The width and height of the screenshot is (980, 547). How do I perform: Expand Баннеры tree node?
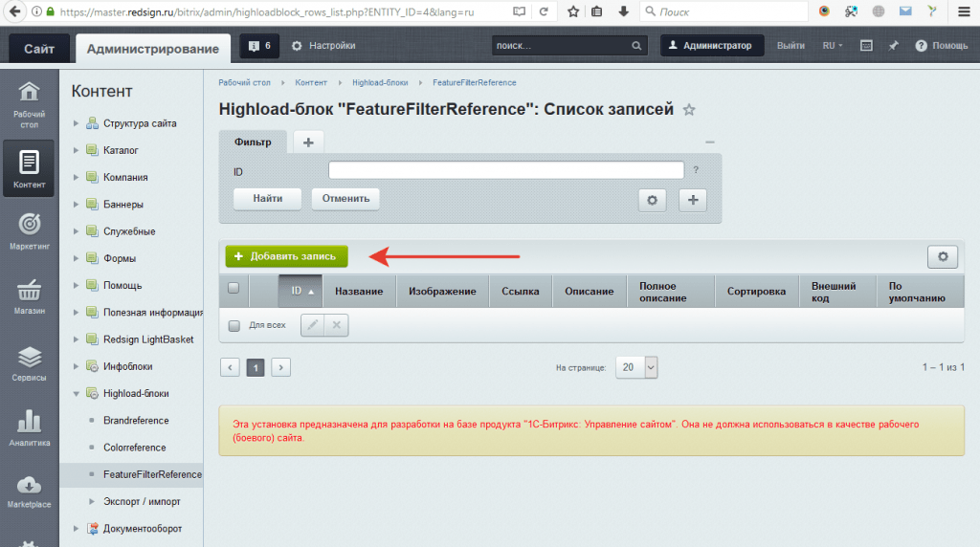[76, 205]
